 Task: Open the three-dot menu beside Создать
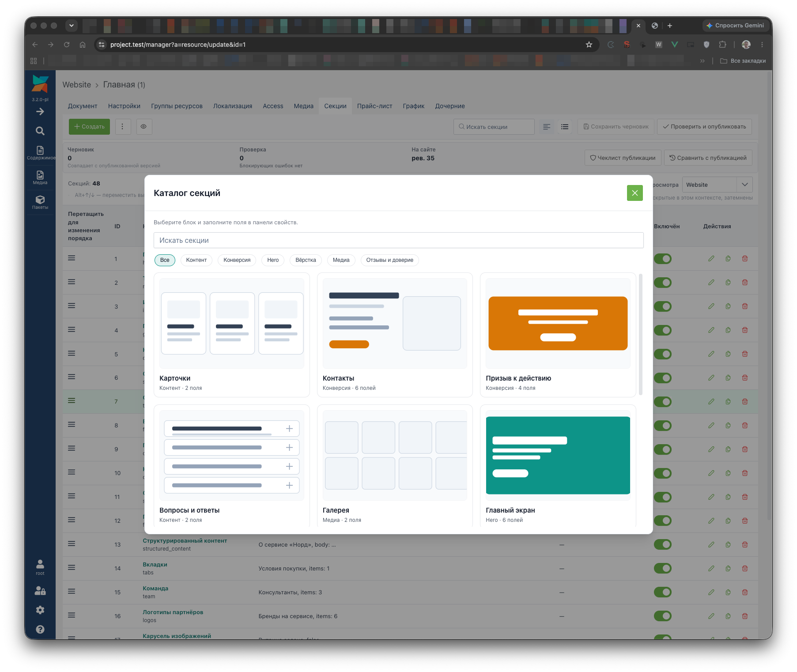[x=123, y=127]
